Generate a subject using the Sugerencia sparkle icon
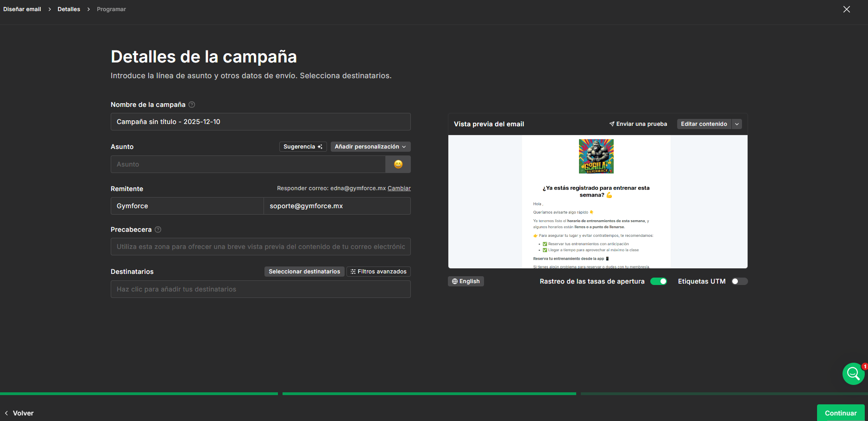Viewport: 868px width, 421px height. pos(319,147)
